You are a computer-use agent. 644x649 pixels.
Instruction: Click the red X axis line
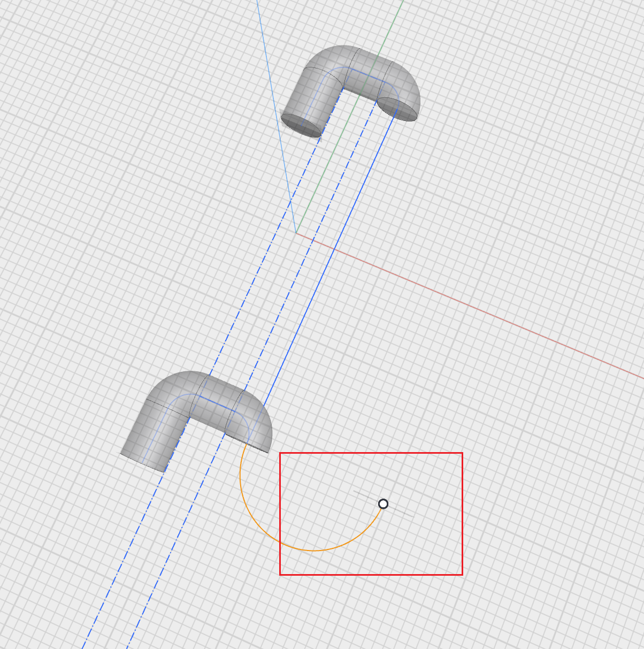pos(470,305)
